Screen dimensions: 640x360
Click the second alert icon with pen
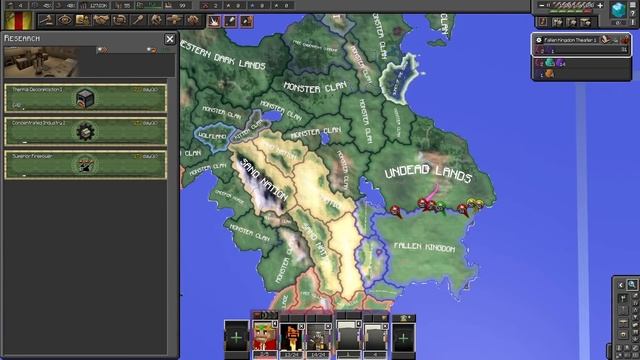click(x=230, y=21)
